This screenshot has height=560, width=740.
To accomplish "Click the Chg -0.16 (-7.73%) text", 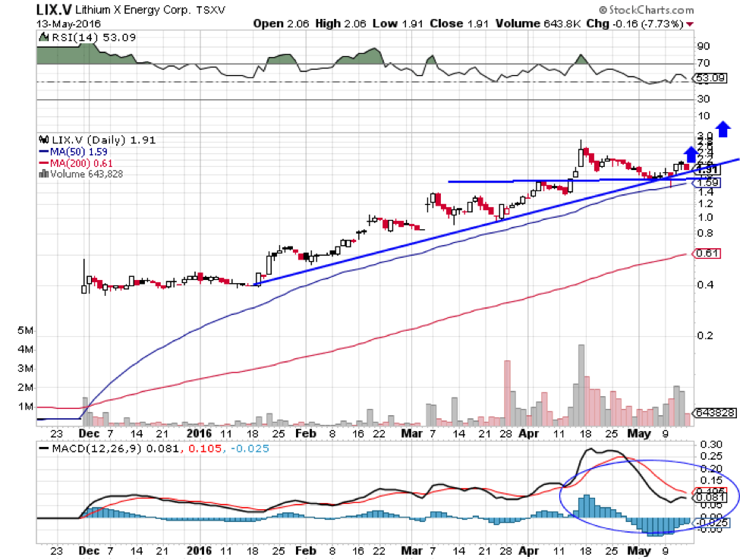I will tap(635, 24).
